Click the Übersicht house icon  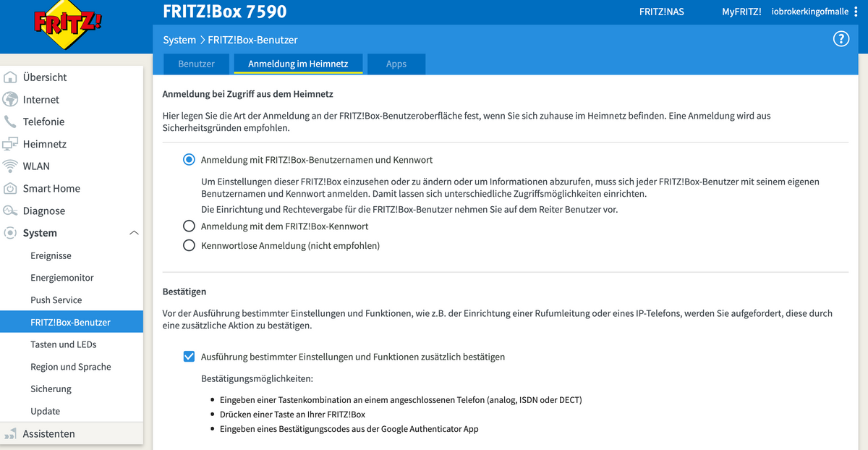(10, 77)
